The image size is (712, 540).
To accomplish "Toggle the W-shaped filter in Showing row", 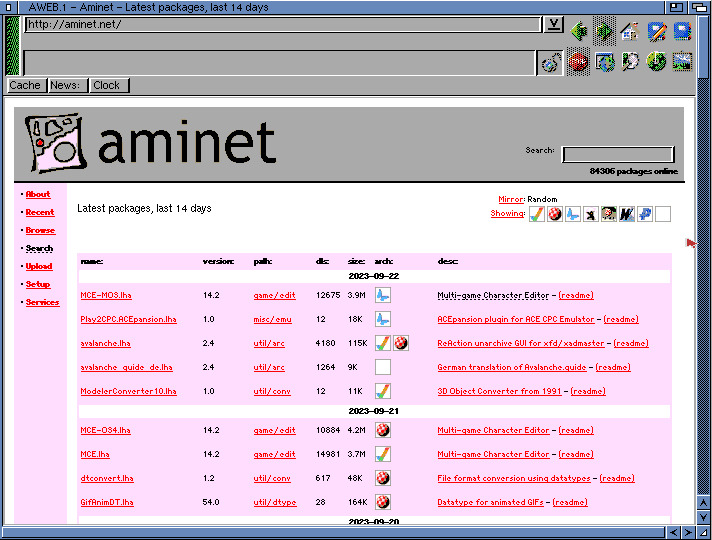I will (x=627, y=214).
